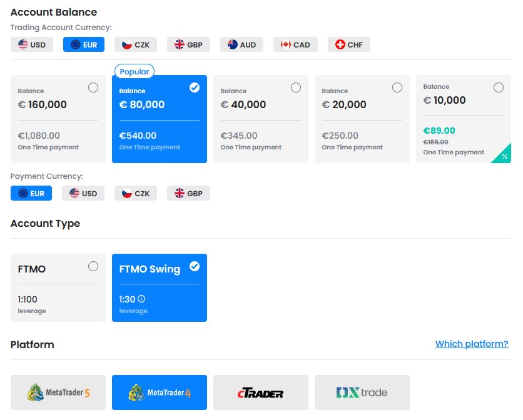Select the € 40,000 balance radio button

coord(296,87)
